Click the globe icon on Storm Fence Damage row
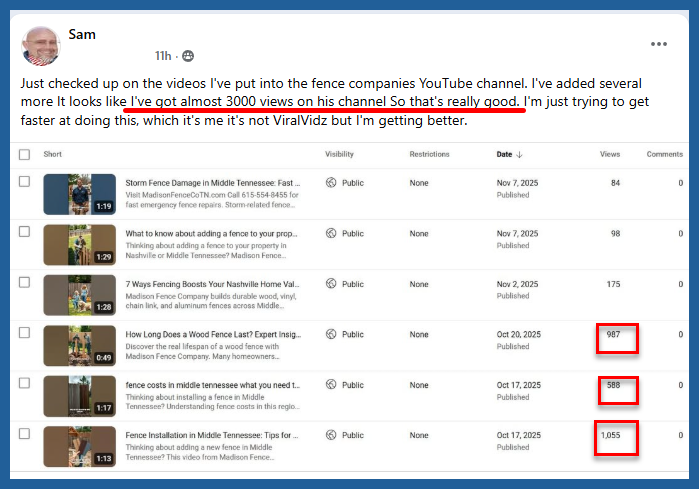699x489 pixels. pos(331,183)
